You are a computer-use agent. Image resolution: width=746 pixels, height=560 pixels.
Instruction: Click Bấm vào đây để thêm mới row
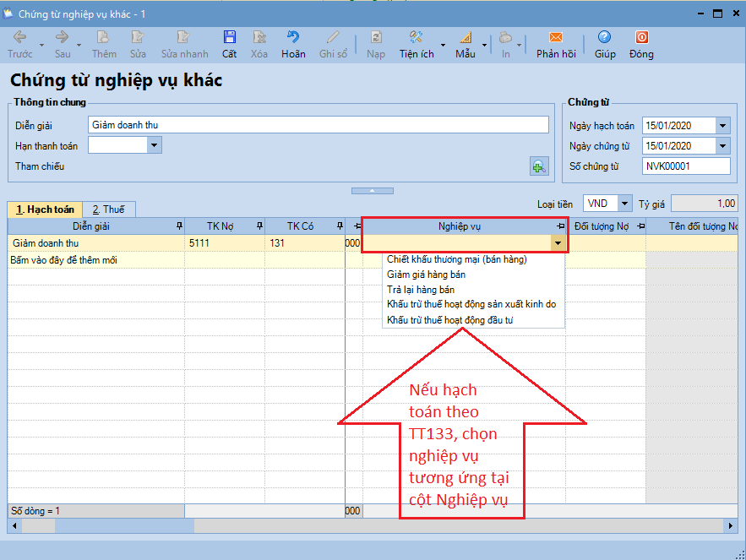(63, 260)
